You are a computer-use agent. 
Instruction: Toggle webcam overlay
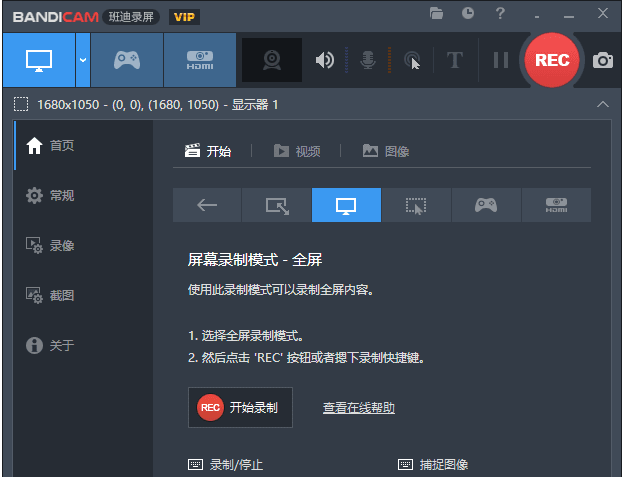point(272,60)
